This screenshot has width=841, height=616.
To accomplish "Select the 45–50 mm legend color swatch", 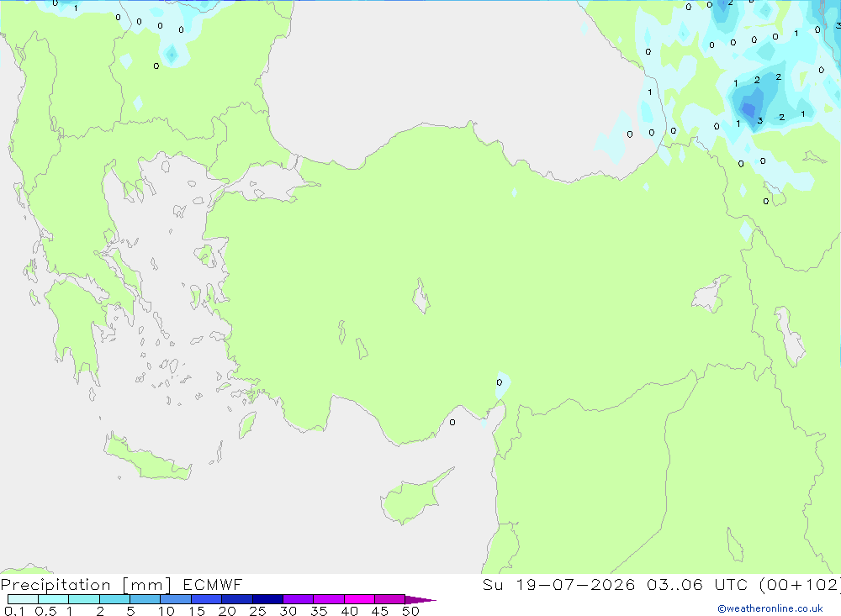I will pos(389,599).
